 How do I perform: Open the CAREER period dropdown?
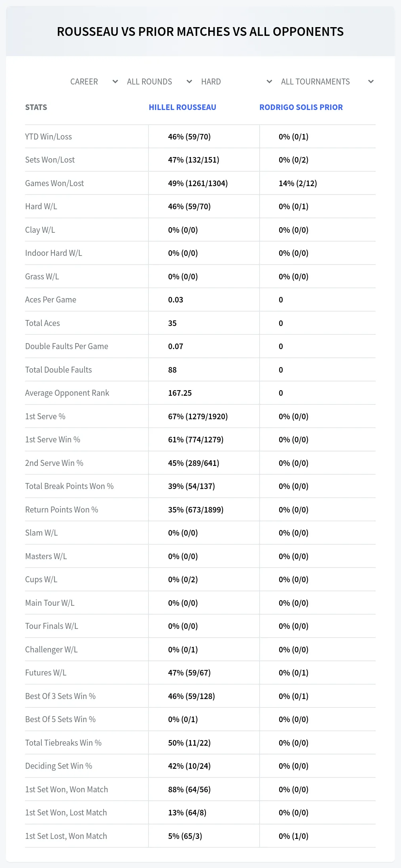click(93, 82)
